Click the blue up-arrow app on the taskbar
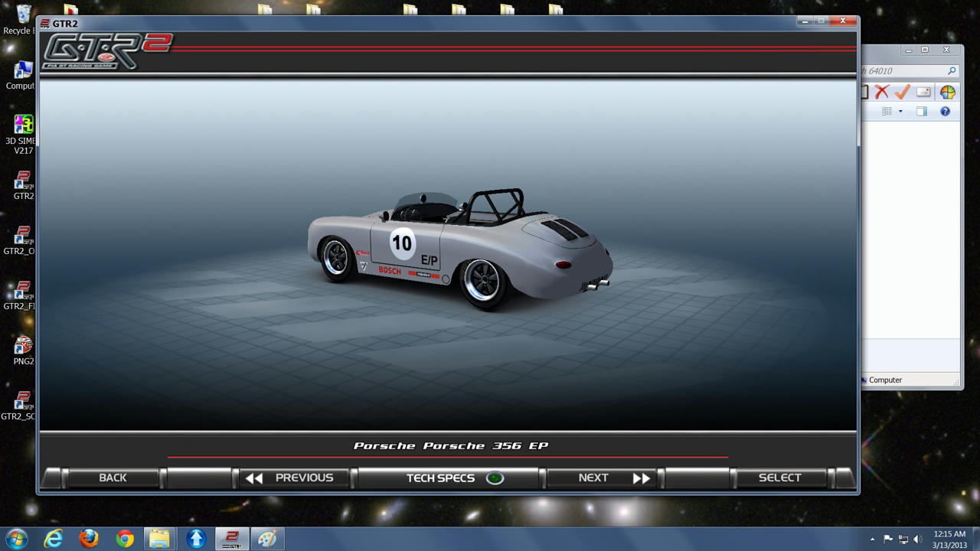This screenshot has width=980, height=551. point(196,539)
